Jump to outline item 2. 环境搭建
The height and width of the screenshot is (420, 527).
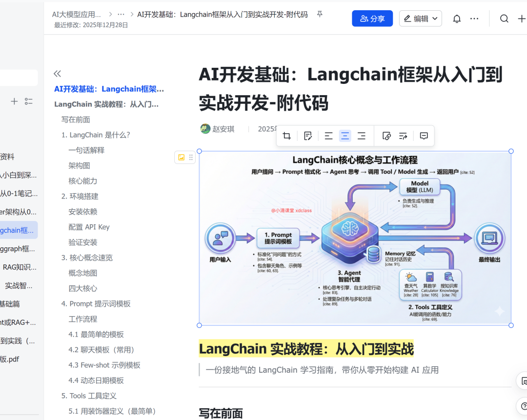[x=80, y=196]
